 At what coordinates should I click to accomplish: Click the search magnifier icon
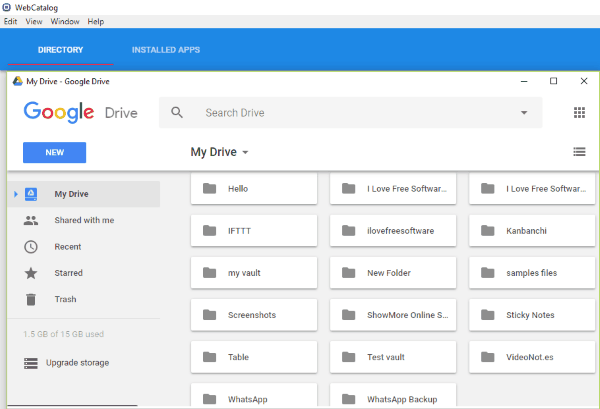pyautogui.click(x=177, y=113)
